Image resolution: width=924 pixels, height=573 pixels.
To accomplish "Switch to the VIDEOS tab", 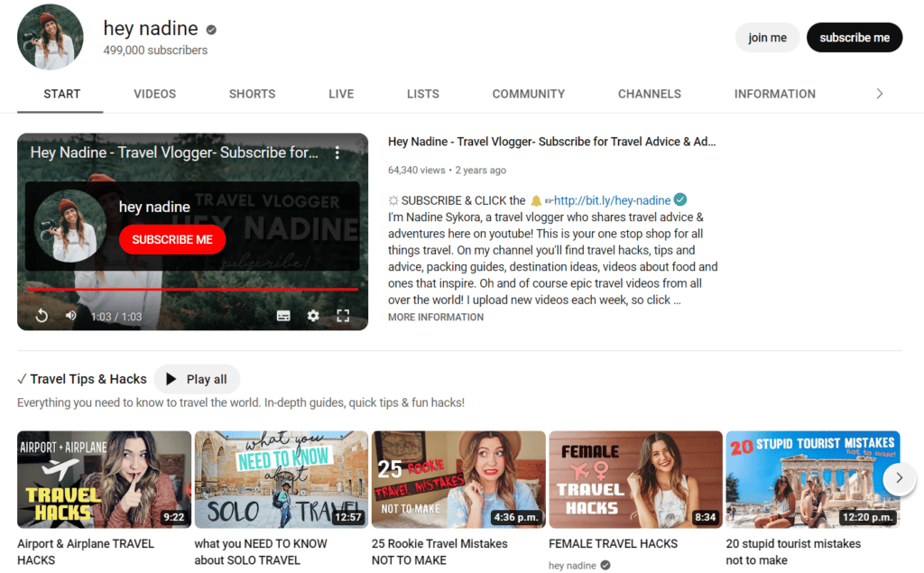I will pyautogui.click(x=155, y=94).
